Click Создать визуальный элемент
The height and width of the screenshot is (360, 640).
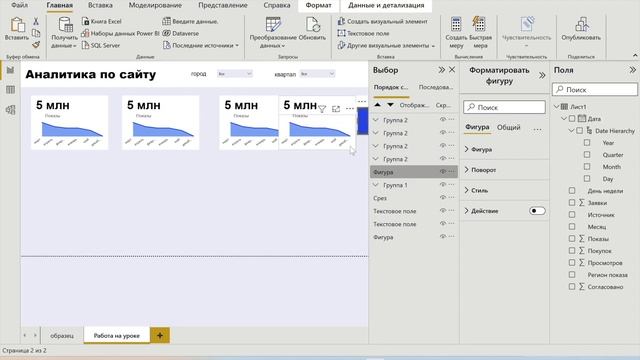[383, 21]
